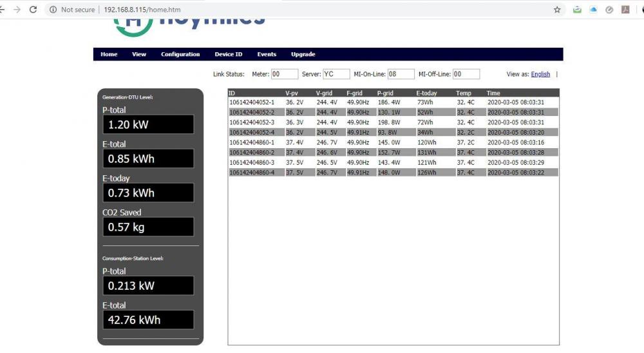Click the F-grid column header
Viewport: 644px width, 353px height.
[354, 93]
